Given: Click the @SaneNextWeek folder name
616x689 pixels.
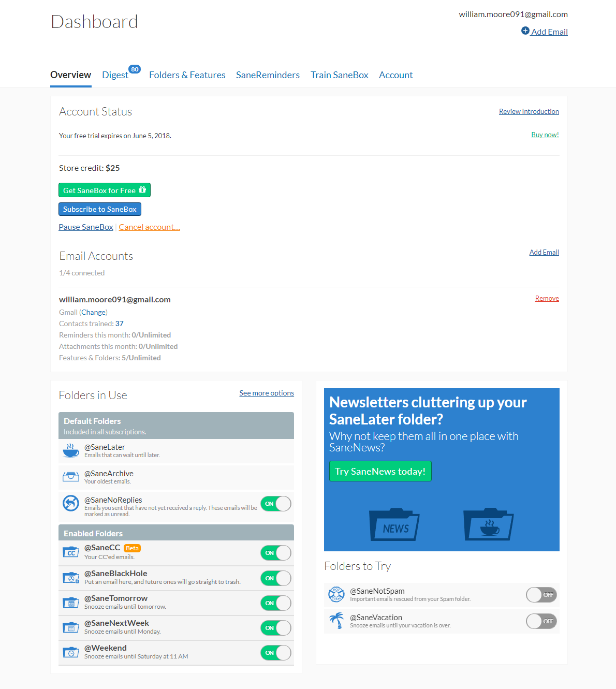Looking at the screenshot, I should (116, 623).
